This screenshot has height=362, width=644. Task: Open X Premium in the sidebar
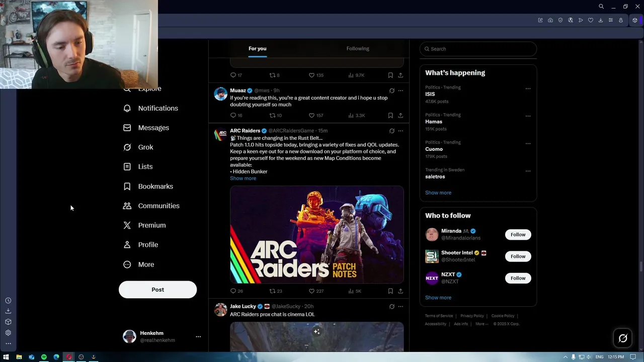[x=144, y=225]
